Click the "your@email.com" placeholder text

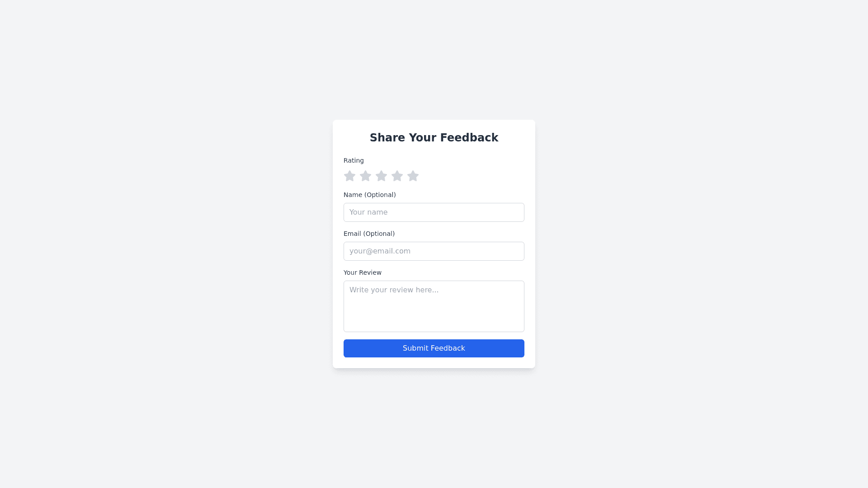tap(380, 251)
